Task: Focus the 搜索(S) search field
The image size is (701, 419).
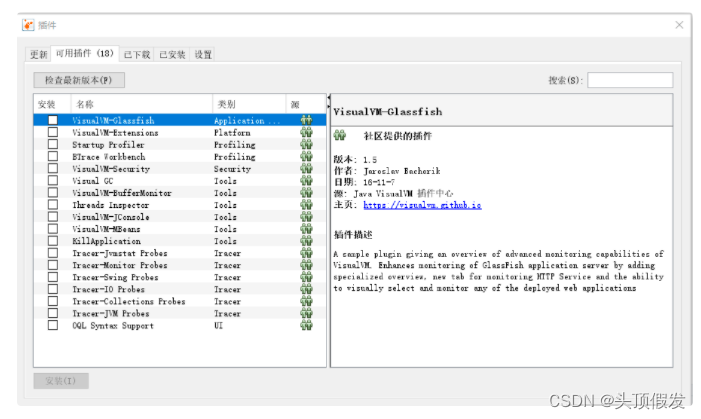Action: (630, 80)
